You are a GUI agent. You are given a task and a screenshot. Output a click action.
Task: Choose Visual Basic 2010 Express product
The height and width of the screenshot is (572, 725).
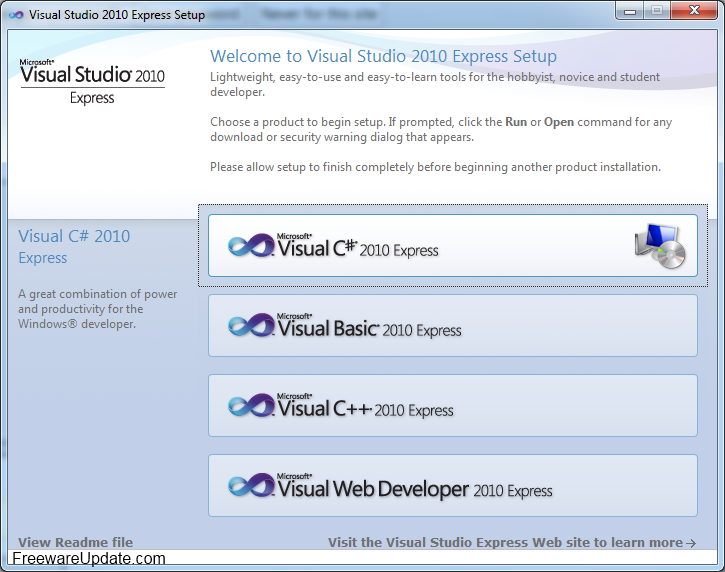[x=453, y=326]
